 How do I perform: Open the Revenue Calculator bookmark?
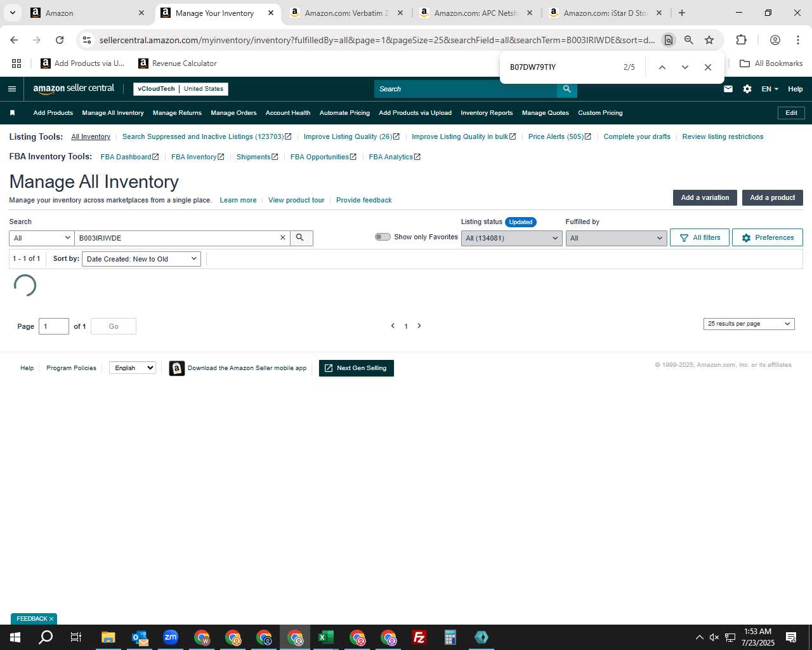click(178, 63)
